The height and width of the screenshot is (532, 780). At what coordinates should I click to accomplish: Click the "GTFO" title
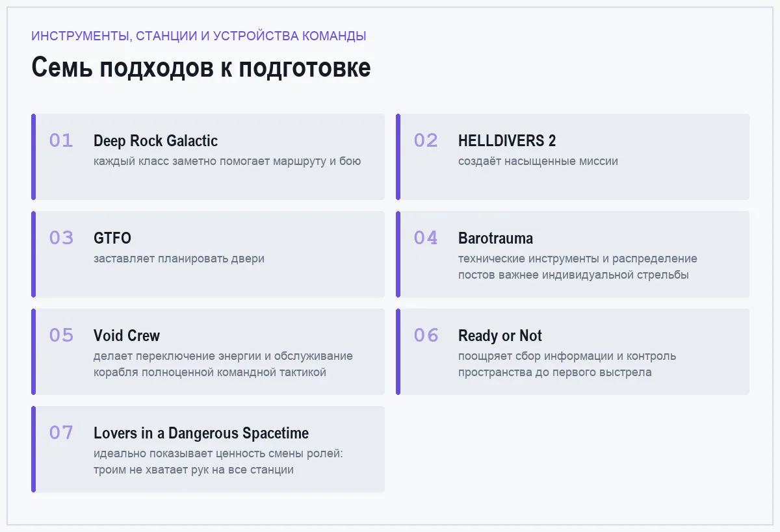(112, 238)
